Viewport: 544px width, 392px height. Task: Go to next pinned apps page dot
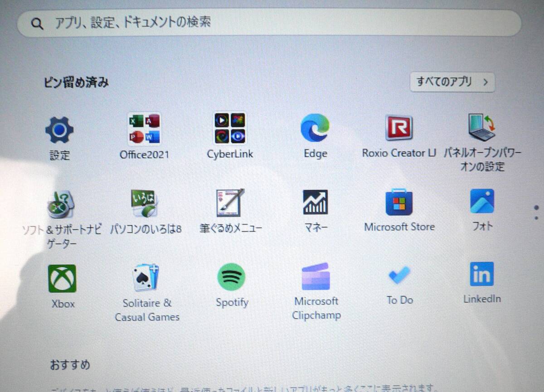[537, 218]
